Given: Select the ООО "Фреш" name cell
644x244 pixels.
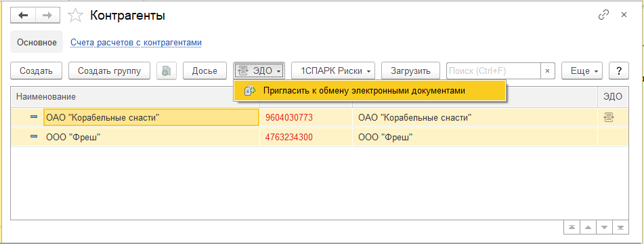Looking at the screenshot, I should tap(151, 137).
